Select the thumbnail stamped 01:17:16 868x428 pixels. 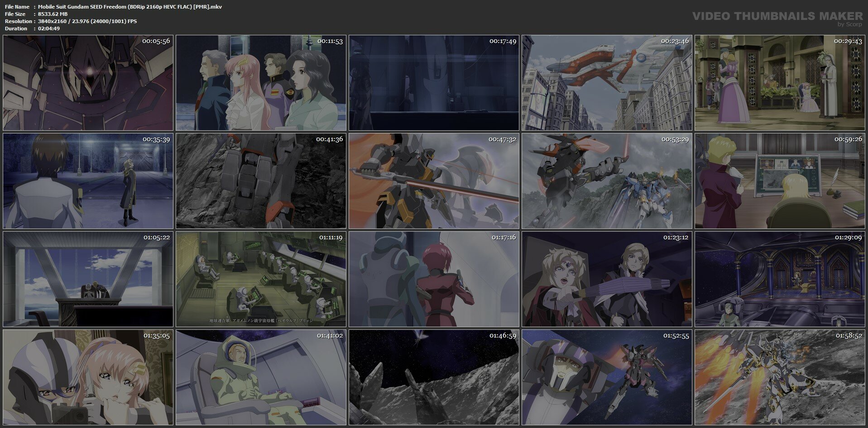point(434,279)
